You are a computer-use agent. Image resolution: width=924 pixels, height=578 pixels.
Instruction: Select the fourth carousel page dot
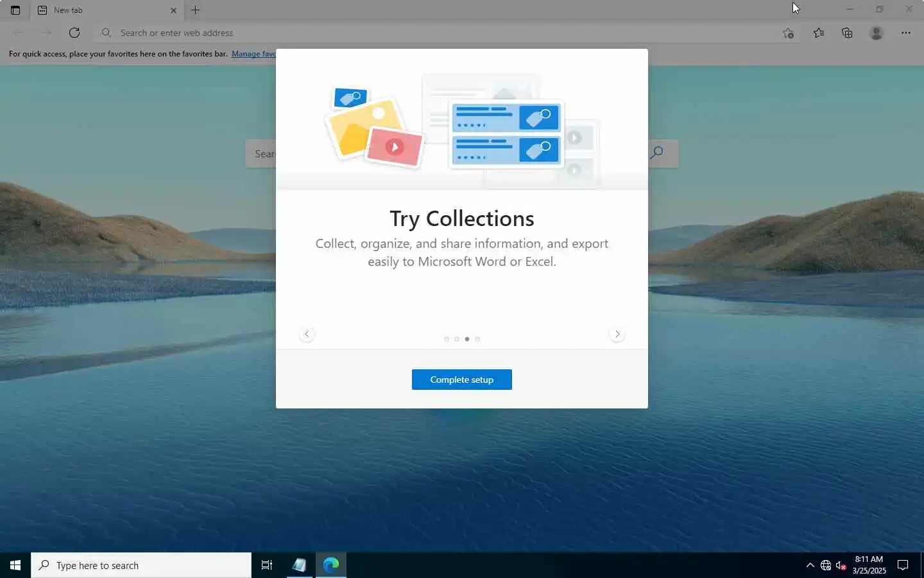click(477, 339)
